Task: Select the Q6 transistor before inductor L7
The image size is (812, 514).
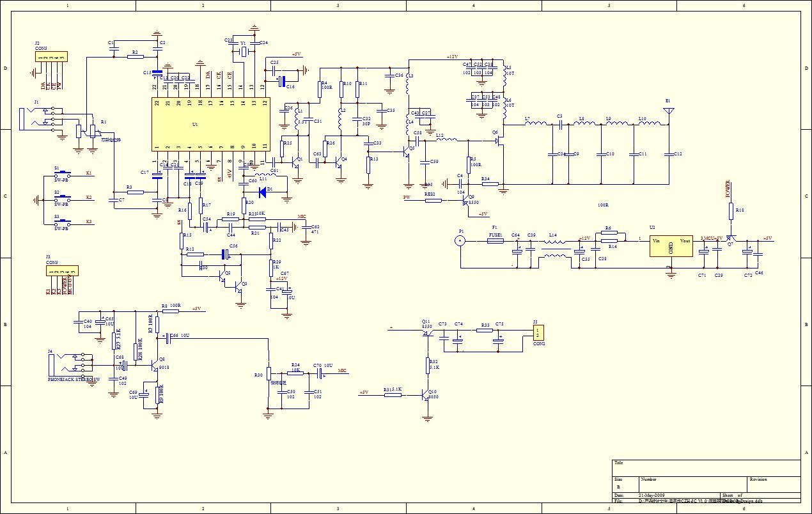Action: [499, 142]
